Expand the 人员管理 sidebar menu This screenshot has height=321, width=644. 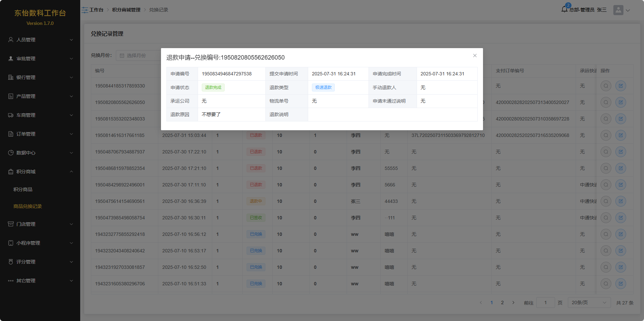tap(40, 40)
